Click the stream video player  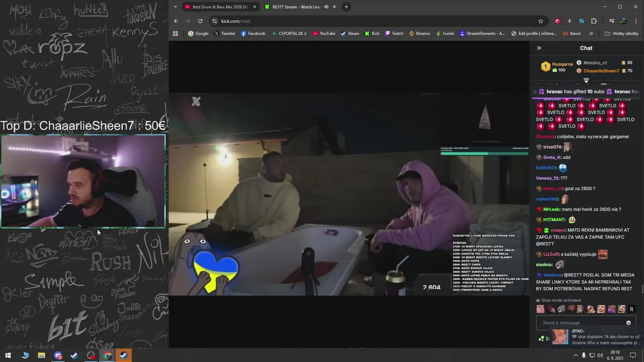coord(349,194)
